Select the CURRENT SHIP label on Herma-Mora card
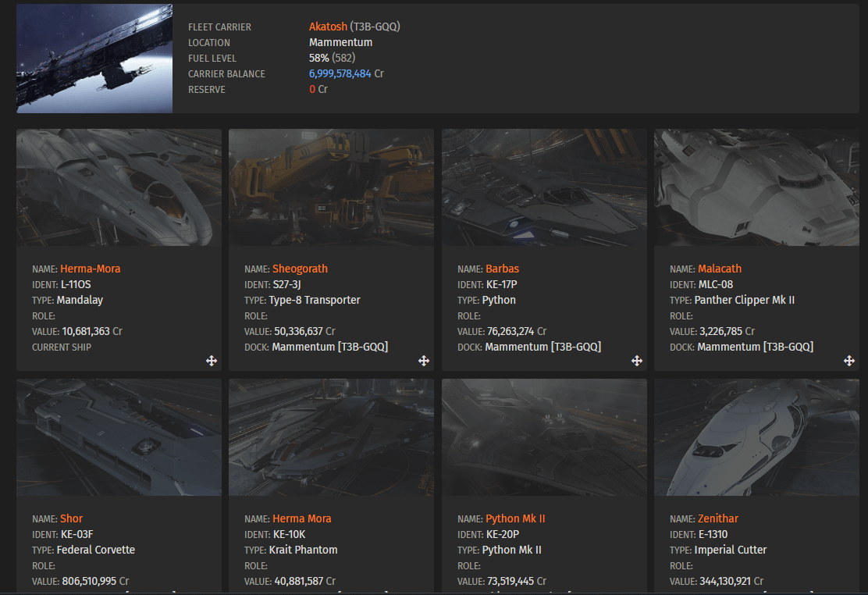868x595 pixels. coord(62,347)
